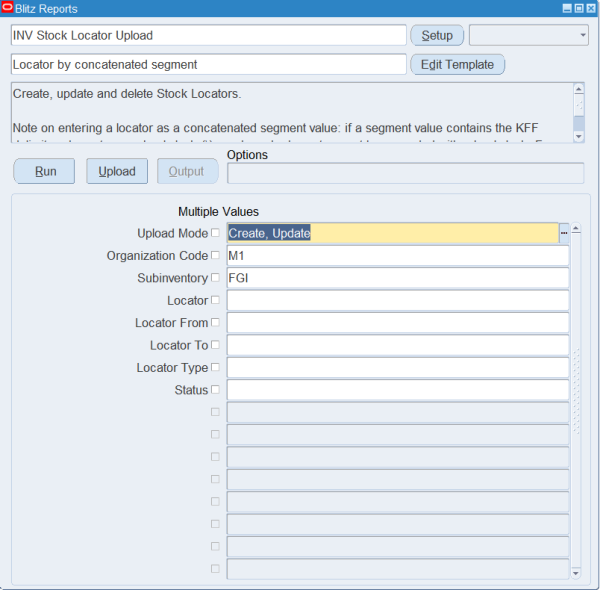Viewport: 600px width, 590px height.
Task: Click the Locator Type input field
Action: (x=398, y=367)
